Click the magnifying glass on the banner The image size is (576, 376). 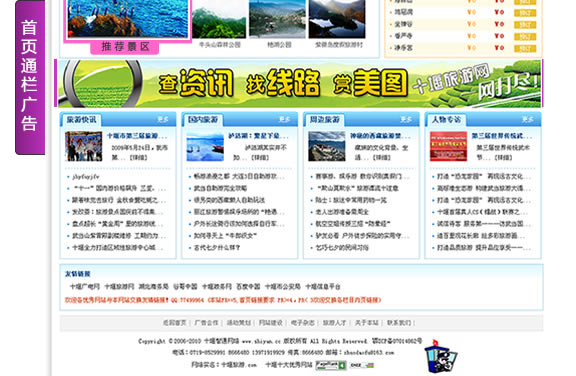click(101, 84)
